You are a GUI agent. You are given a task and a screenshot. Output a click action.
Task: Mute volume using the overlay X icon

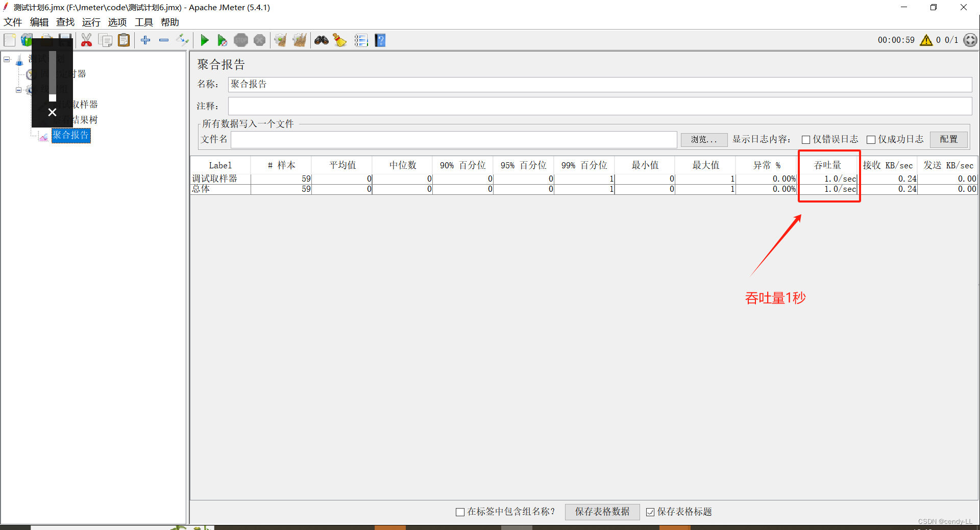pos(52,112)
